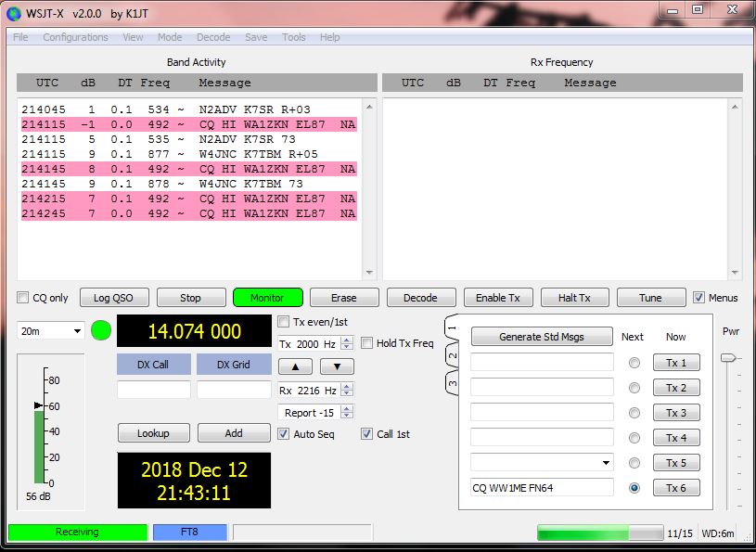This screenshot has width=756, height=552.
Task: Open the Mode menu
Action: (169, 37)
